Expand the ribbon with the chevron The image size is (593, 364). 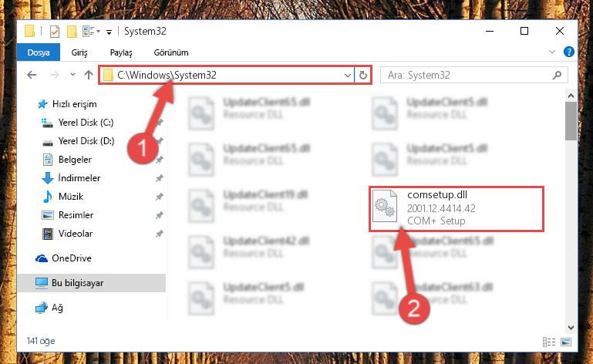coord(552,52)
